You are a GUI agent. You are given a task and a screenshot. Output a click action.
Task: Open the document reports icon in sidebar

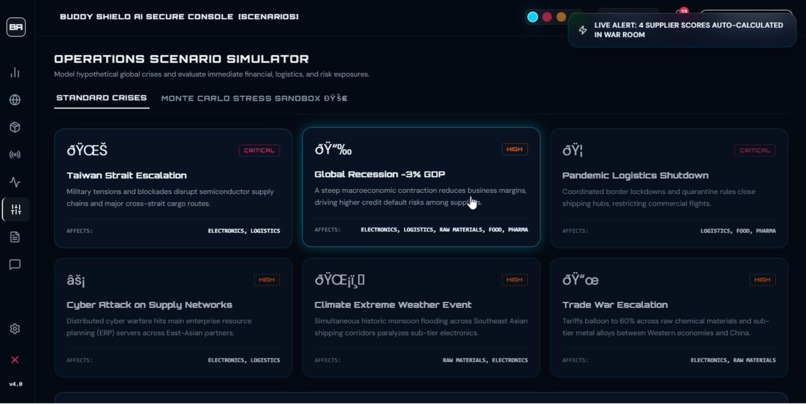coord(15,237)
